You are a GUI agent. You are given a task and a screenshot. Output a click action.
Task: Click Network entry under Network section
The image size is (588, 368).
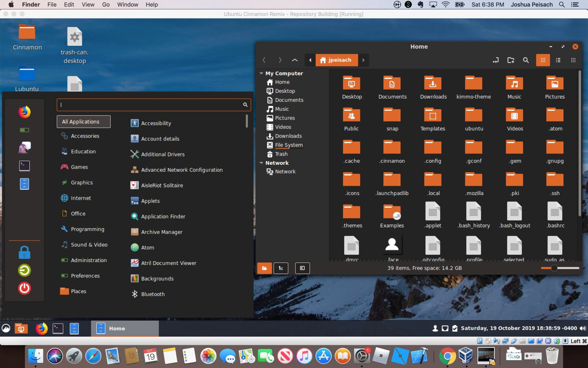pos(281,172)
